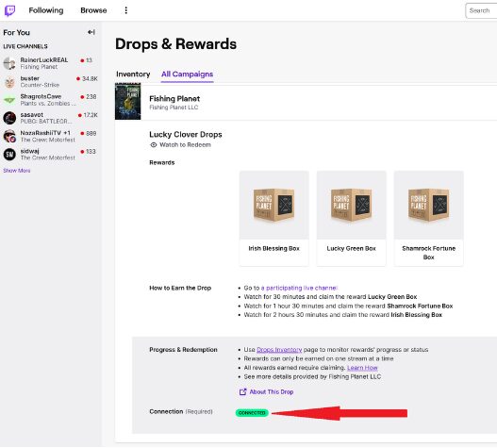Open the Twitch home logo
The image size is (497, 448).
click(x=9, y=10)
